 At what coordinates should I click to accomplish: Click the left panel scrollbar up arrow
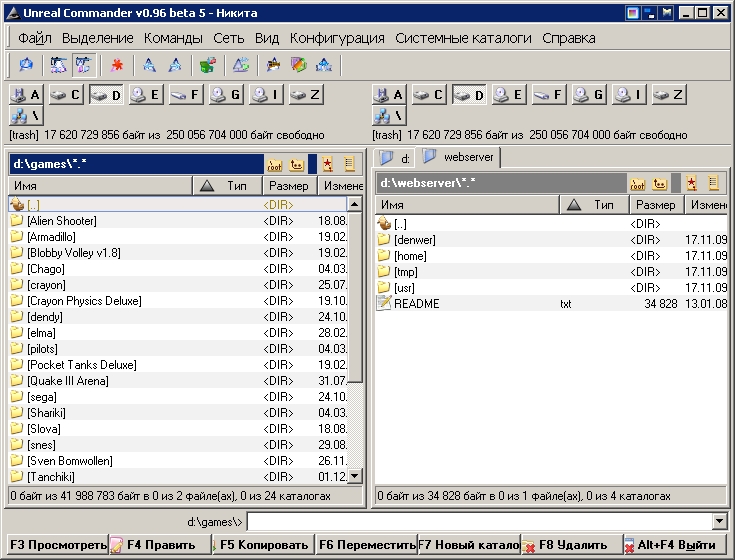355,204
